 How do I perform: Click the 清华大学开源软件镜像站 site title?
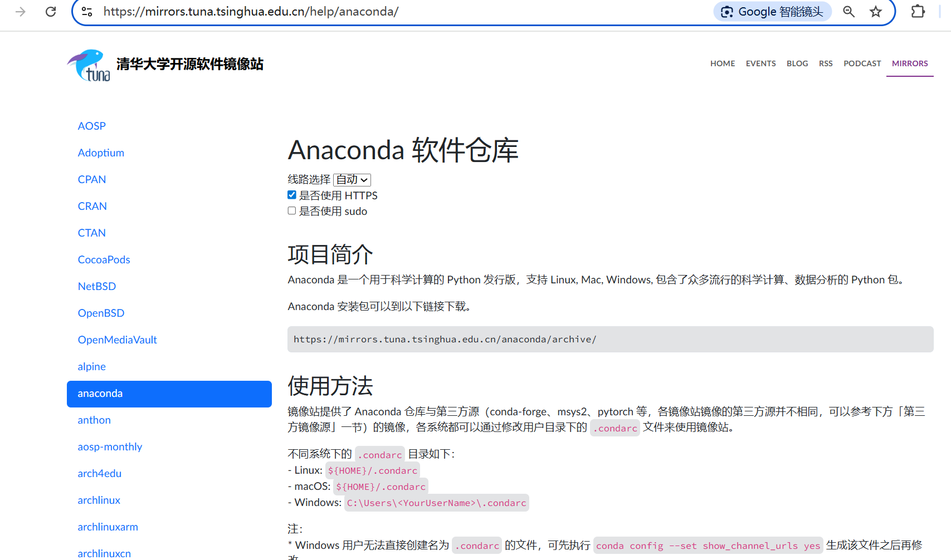190,64
